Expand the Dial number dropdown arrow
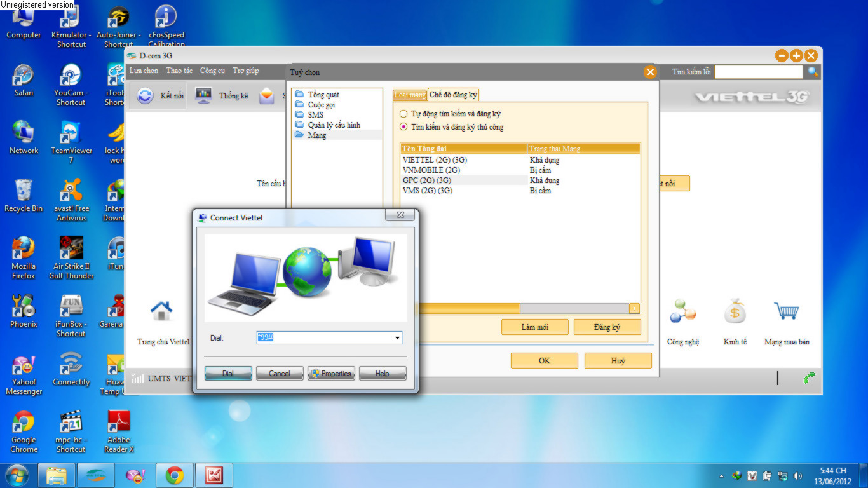The height and width of the screenshot is (488, 868). (x=398, y=338)
